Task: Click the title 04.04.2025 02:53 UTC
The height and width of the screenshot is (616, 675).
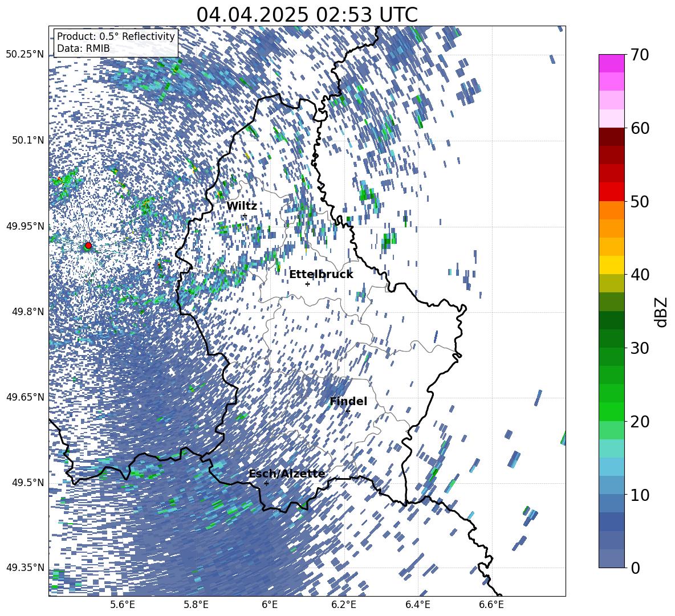Action: [x=307, y=15]
